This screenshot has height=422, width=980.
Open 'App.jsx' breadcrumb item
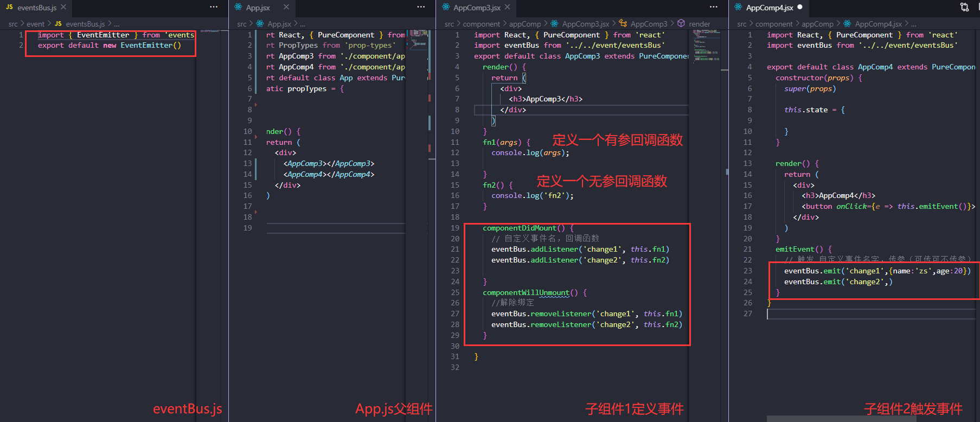(279, 24)
